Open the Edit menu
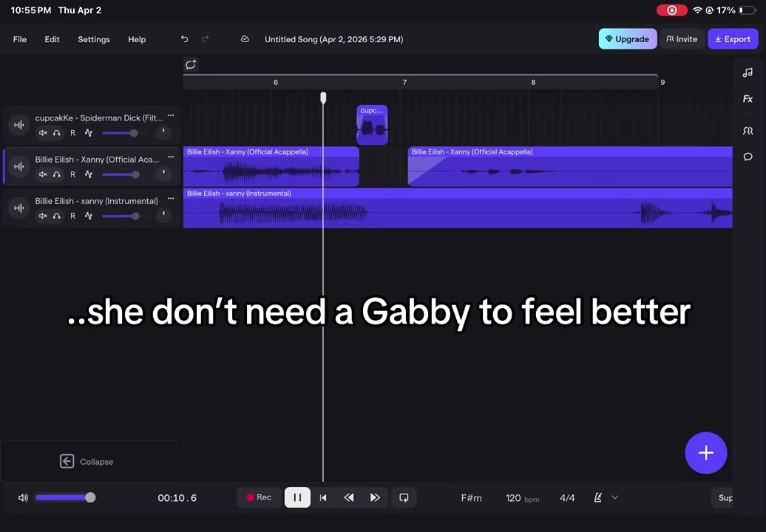 [52, 40]
